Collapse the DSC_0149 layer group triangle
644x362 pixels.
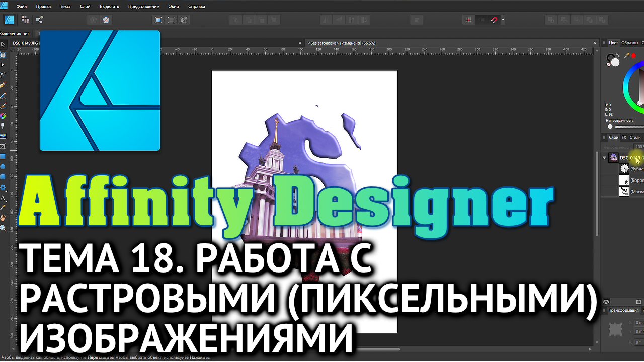coord(605,158)
